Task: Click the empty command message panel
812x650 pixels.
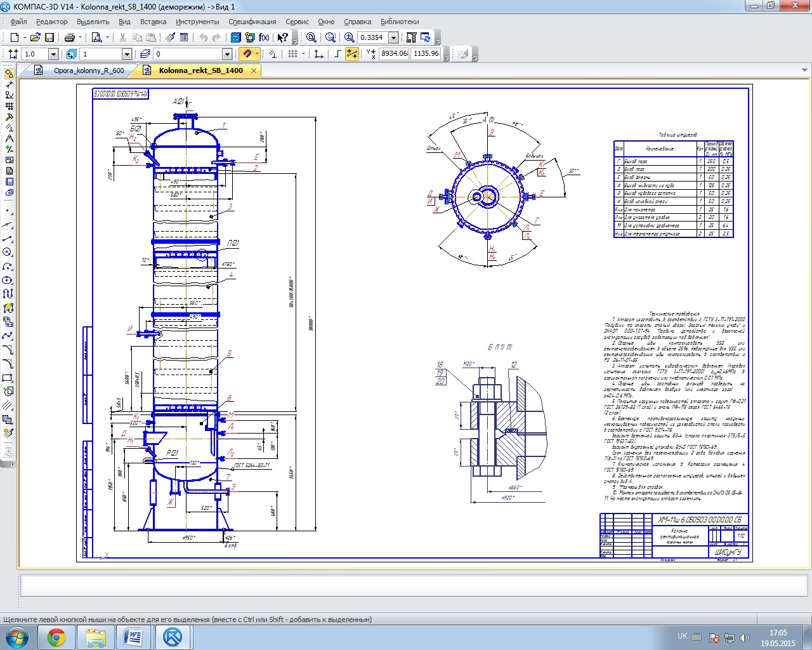Action: coord(416,585)
